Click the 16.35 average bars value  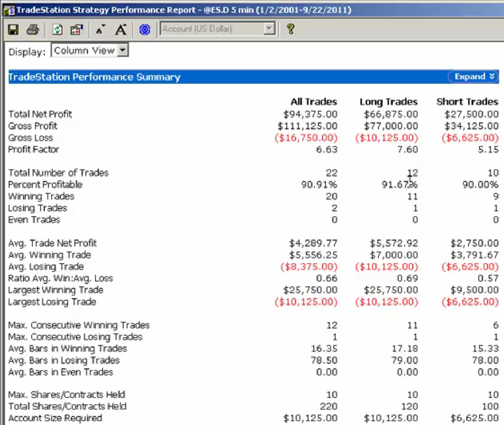point(324,349)
